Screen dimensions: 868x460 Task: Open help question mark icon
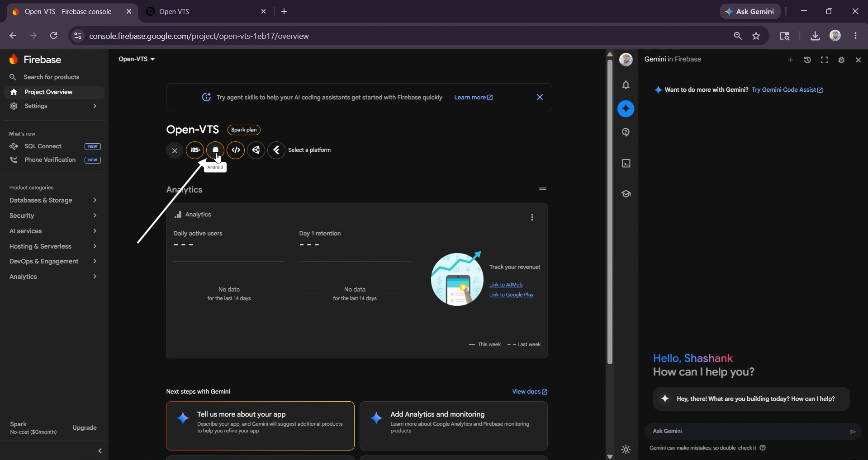626,132
